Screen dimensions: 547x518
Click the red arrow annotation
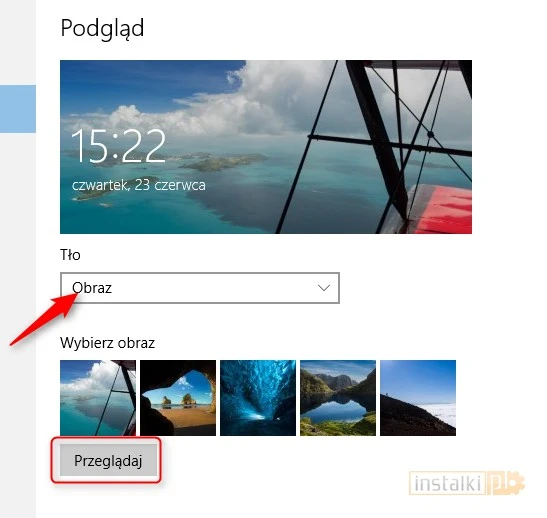pos(44,319)
